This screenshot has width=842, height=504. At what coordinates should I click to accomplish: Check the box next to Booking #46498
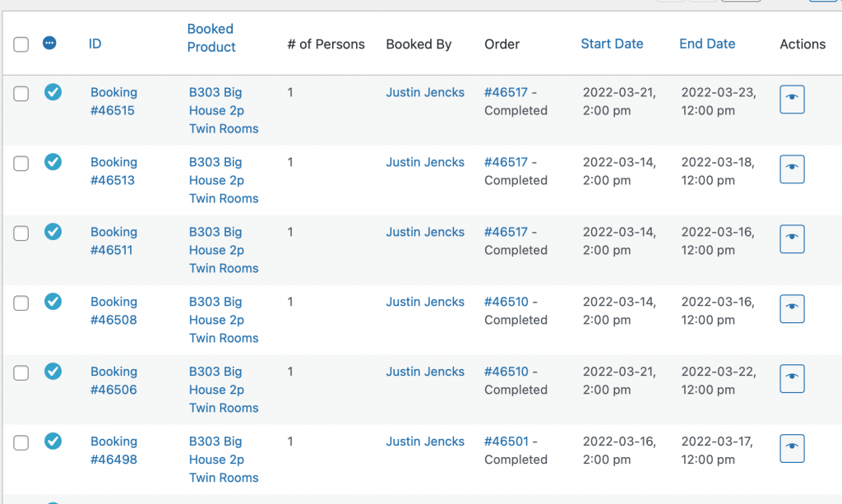(x=21, y=443)
